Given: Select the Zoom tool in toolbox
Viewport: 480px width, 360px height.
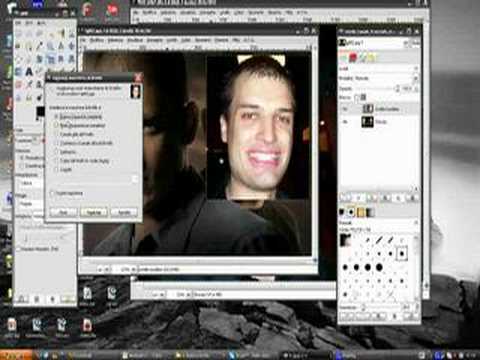Looking at the screenshot, I should tap(50, 45).
